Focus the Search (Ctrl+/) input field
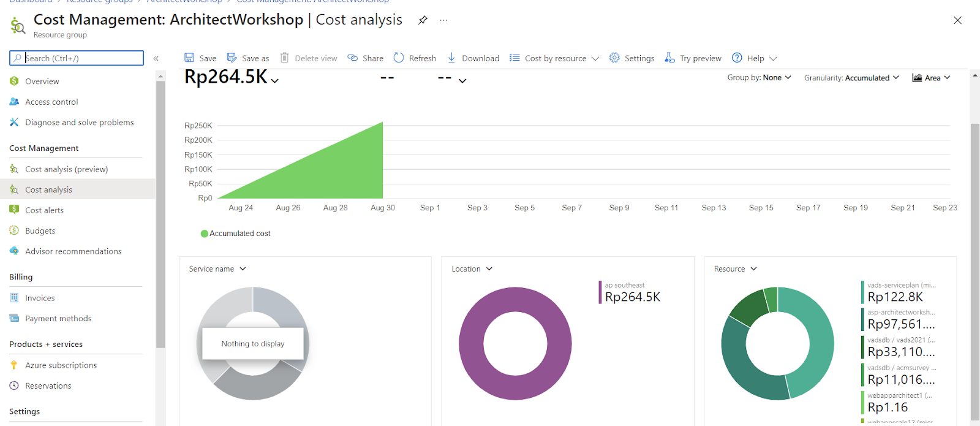The image size is (980, 426). [x=77, y=58]
